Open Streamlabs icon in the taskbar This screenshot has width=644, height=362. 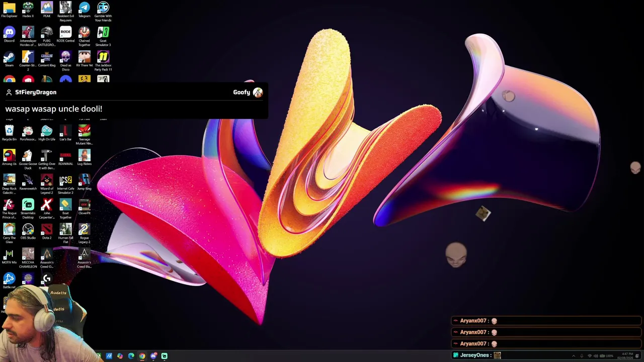(x=165, y=356)
